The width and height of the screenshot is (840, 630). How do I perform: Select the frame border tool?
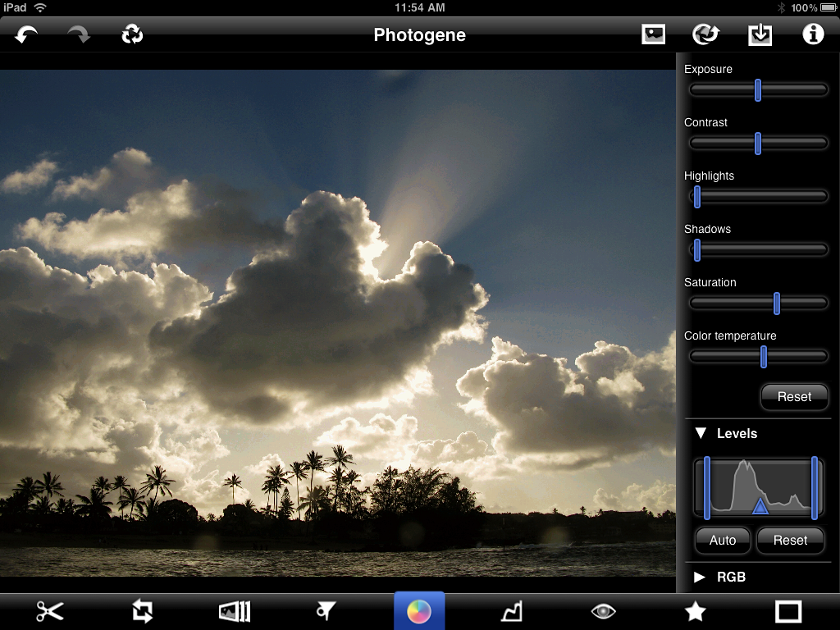click(788, 611)
